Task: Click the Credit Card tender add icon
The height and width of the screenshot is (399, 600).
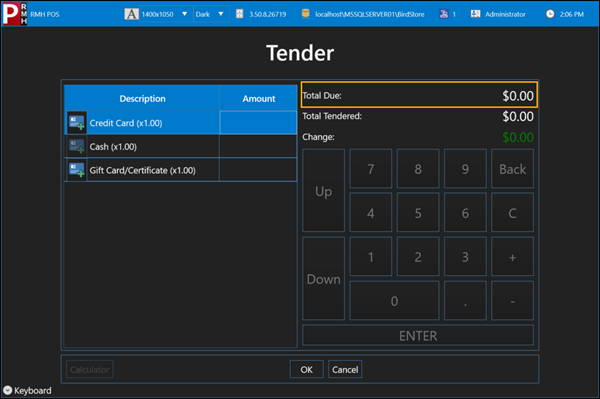Action: [x=77, y=123]
